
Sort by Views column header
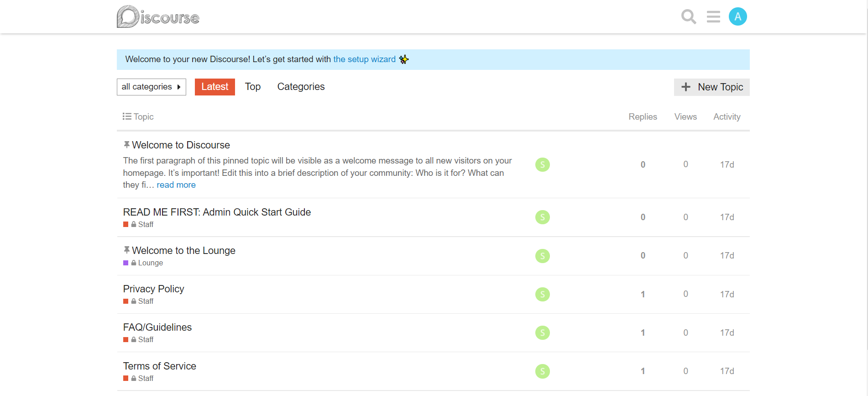[x=685, y=116]
